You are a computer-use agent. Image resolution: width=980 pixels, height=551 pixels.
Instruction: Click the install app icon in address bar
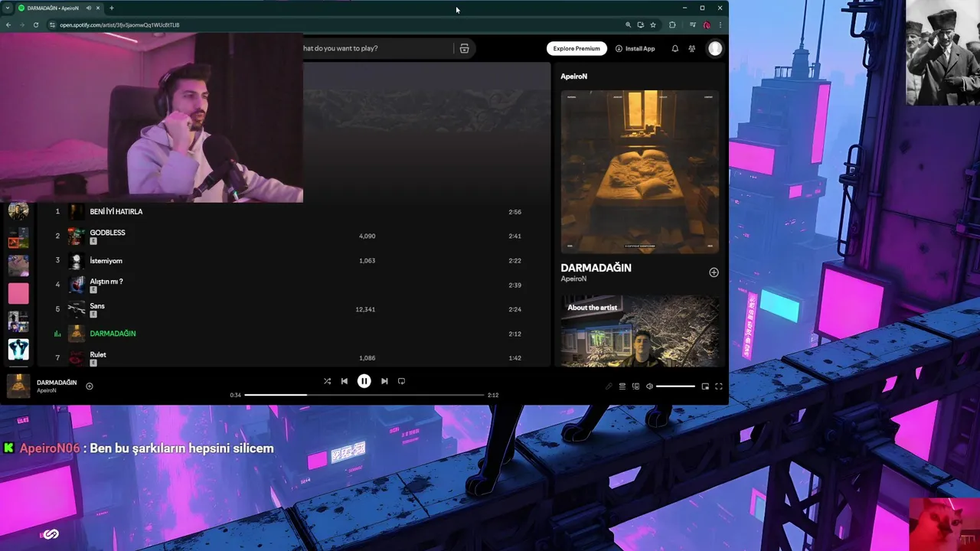640,24
